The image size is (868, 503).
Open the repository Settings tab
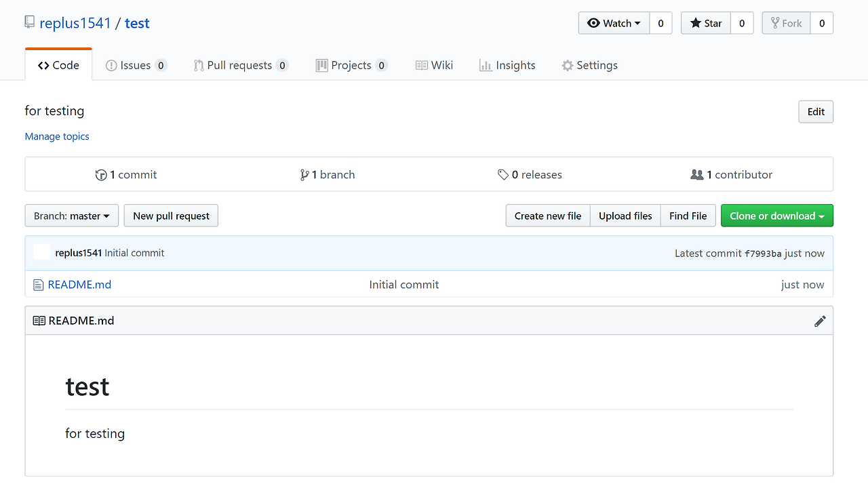[x=589, y=65]
